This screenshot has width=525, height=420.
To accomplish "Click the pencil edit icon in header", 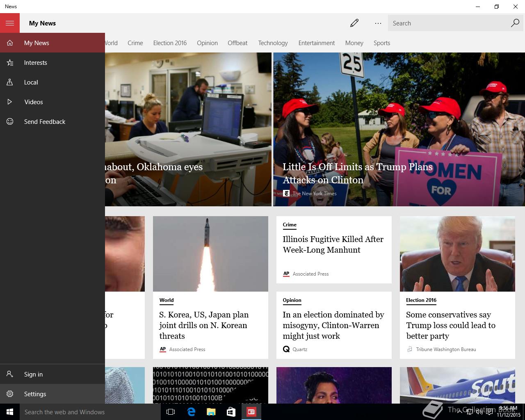I will [x=354, y=23].
